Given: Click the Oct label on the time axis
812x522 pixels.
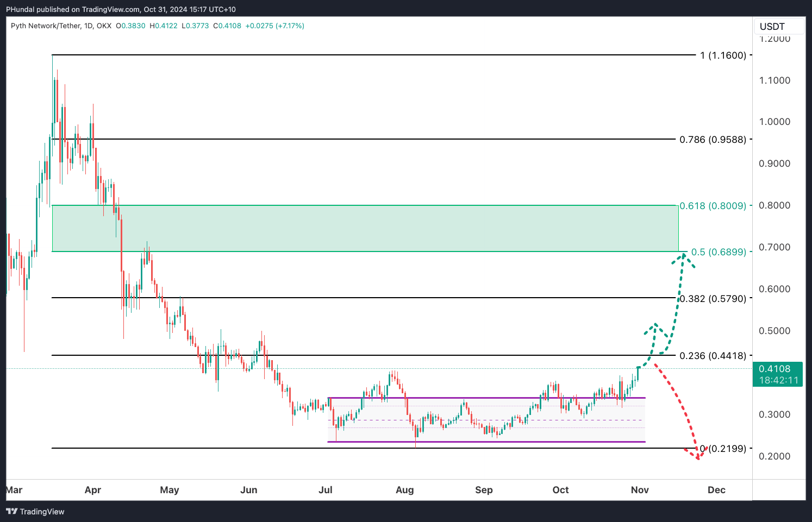Looking at the screenshot, I should (x=561, y=490).
